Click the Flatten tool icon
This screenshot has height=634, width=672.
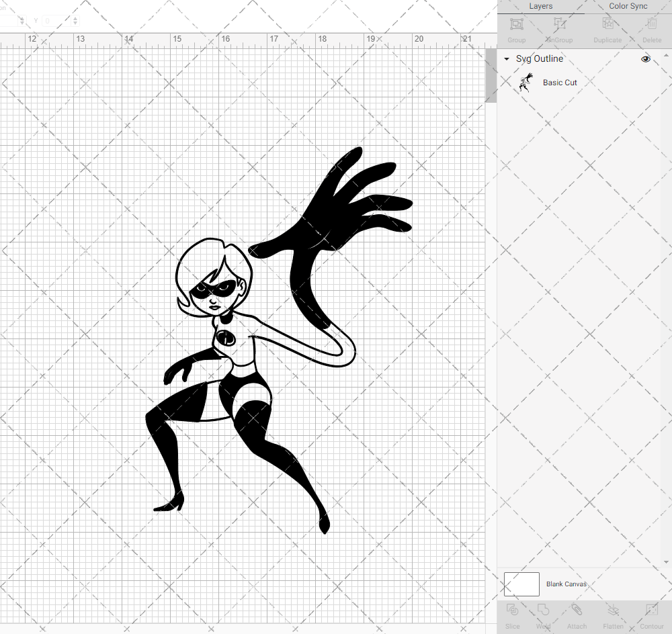[614, 610]
